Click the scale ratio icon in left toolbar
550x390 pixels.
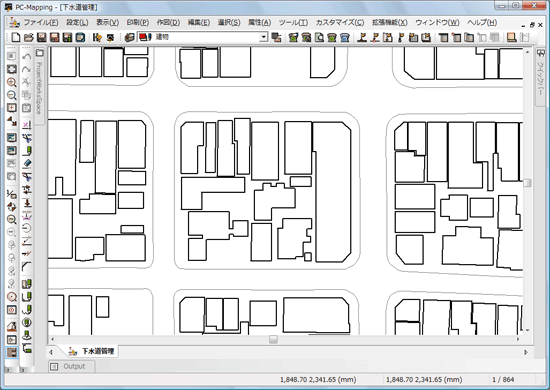(12, 194)
